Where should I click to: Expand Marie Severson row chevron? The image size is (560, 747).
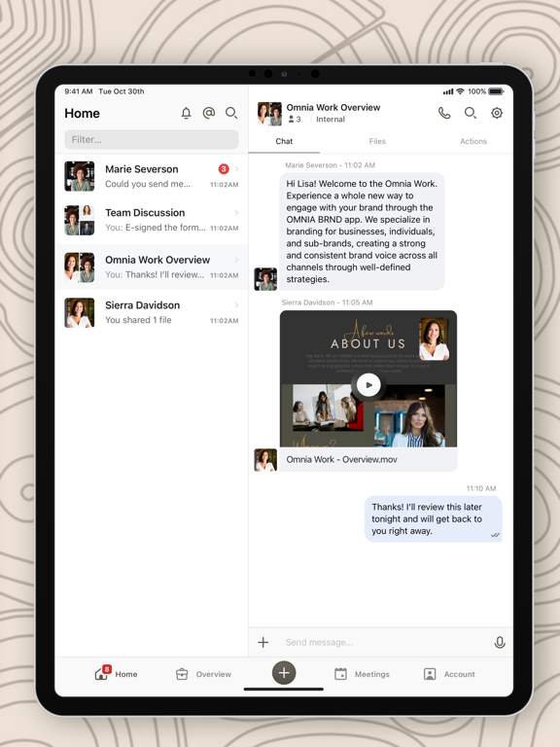click(x=236, y=168)
